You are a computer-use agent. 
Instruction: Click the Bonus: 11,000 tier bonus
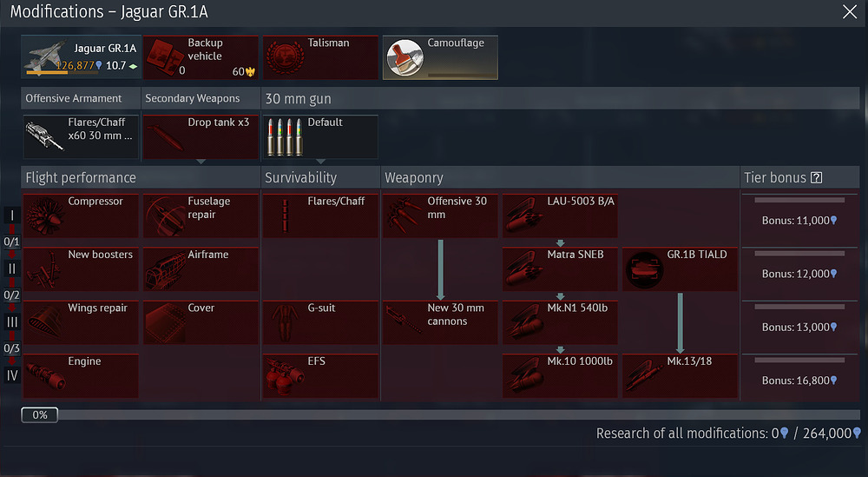799,221
